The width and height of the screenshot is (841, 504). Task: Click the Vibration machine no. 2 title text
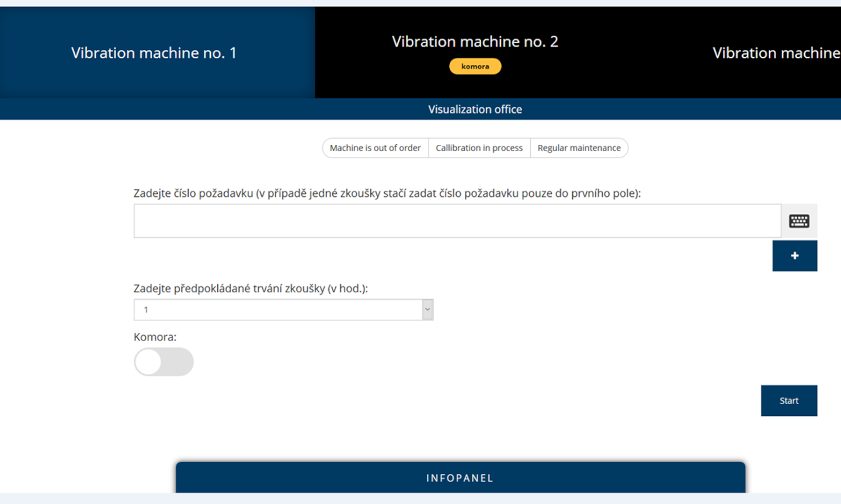pos(475,41)
